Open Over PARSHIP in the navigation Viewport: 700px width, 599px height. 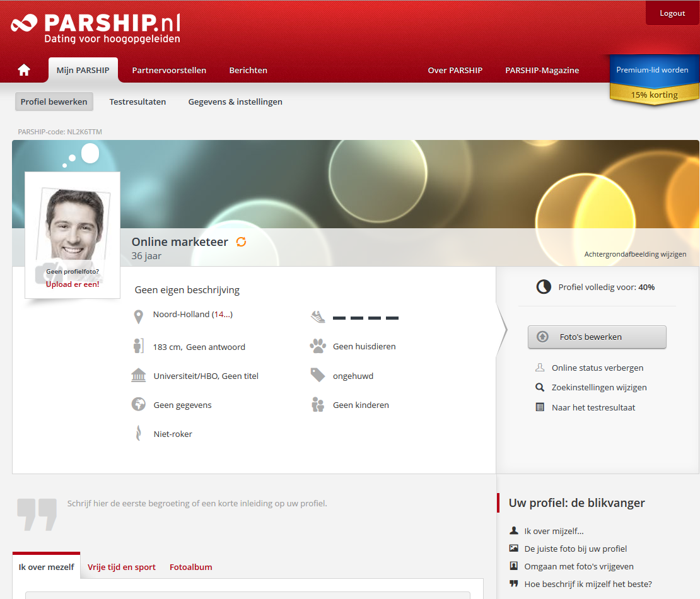[455, 70]
